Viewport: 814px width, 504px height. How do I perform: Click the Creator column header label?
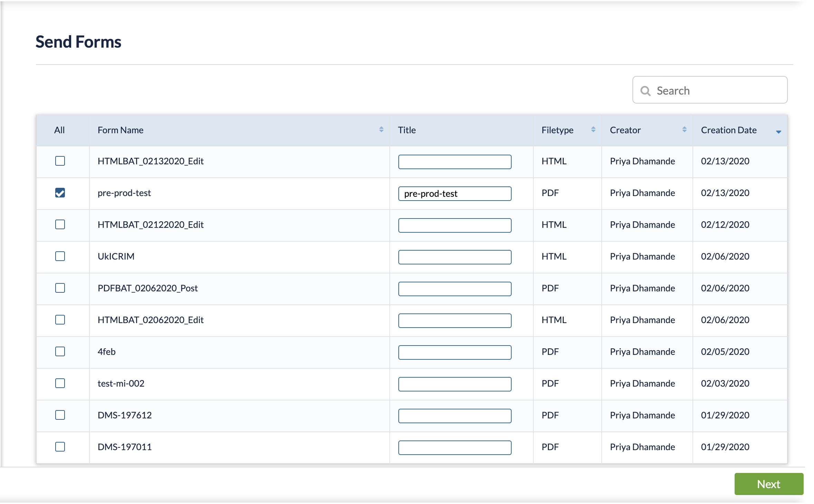[x=625, y=130]
